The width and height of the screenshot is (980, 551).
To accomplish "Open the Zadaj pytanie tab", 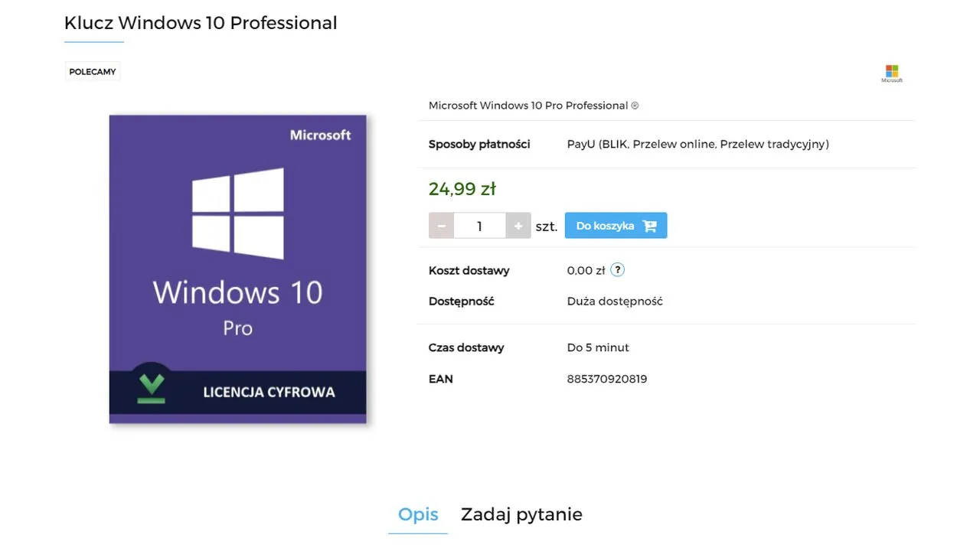I will tap(521, 514).
